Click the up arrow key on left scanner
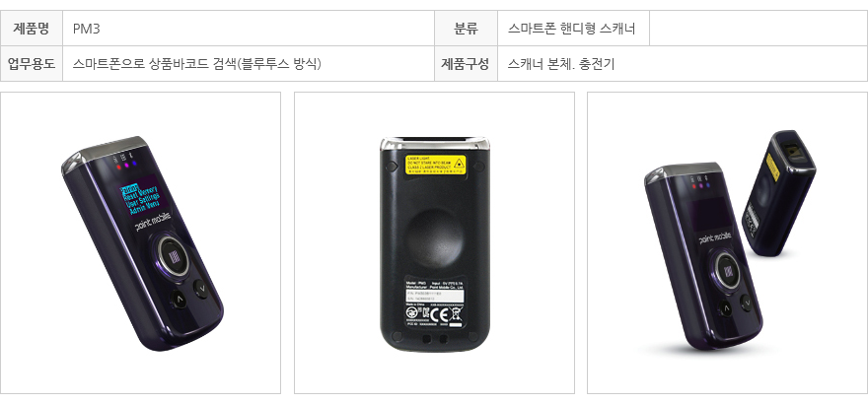The height and width of the screenshot is (404, 868). tap(179, 301)
